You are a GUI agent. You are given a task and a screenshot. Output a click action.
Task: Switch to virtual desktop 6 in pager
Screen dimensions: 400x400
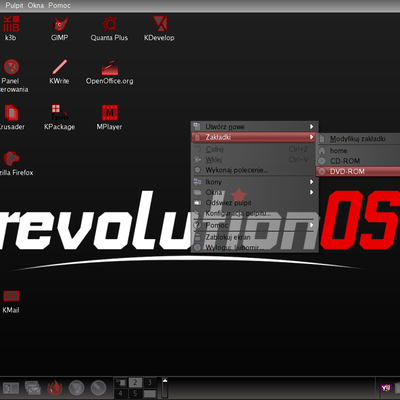pyautogui.click(x=150, y=393)
